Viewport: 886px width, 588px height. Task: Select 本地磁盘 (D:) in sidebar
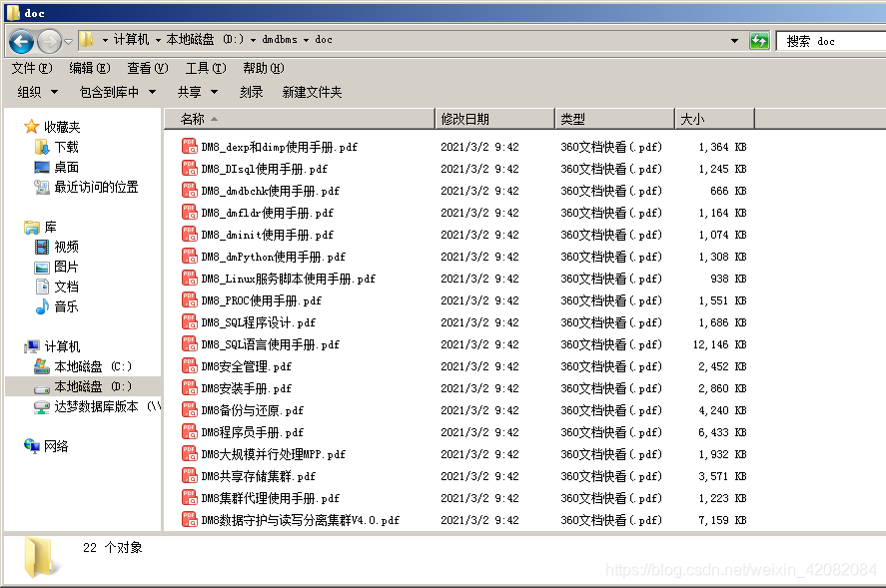pos(83,386)
